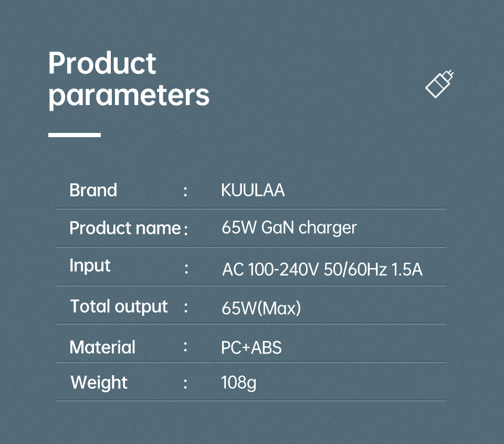Click the colon after Material
The image size is (504, 444).
(x=185, y=347)
